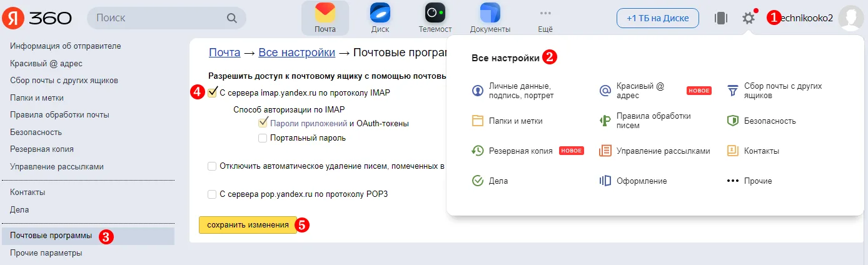Image resolution: width=868 pixels, height=265 pixels.
Task: Enable the Портальный пароль checkbox
Action: (263, 137)
